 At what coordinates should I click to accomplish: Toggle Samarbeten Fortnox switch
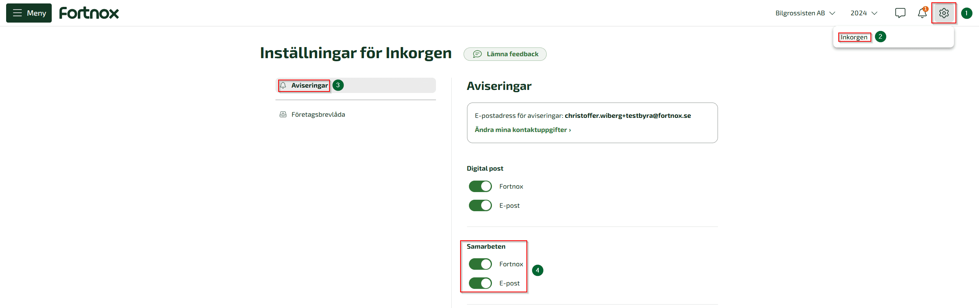[480, 264]
